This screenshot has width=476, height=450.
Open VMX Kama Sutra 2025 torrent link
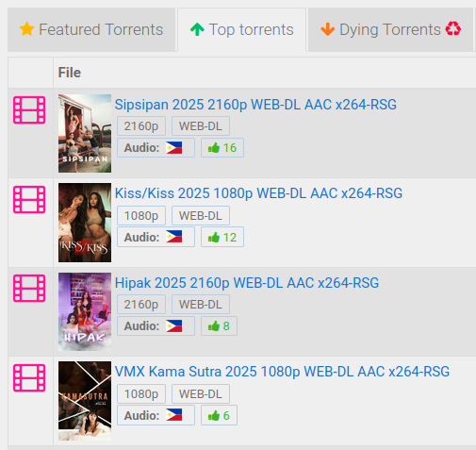tap(282, 372)
